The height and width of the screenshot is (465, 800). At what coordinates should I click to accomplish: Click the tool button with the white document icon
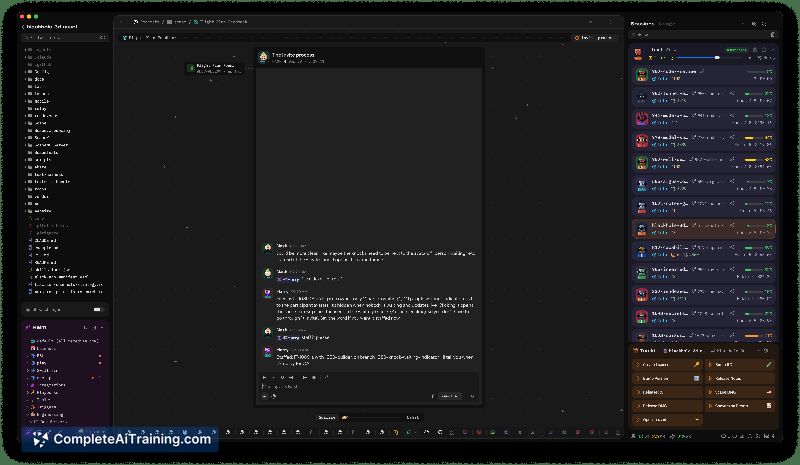tap(740, 406)
